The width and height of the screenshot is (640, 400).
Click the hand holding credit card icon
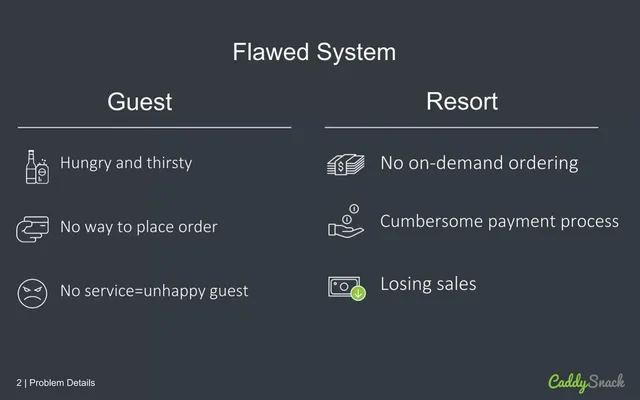pos(32,229)
